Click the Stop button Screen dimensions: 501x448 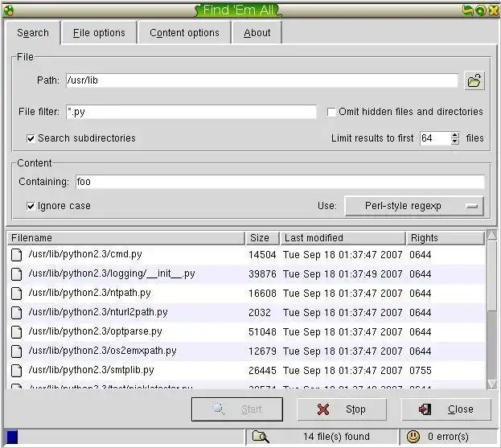click(342, 409)
